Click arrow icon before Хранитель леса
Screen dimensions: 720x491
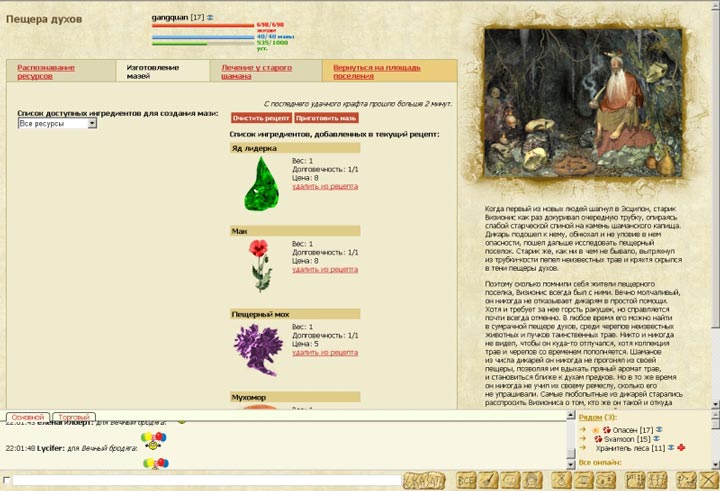click(583, 448)
